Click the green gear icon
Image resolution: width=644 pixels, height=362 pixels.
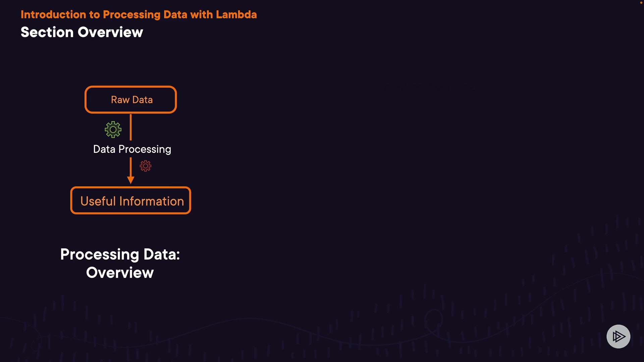click(113, 130)
